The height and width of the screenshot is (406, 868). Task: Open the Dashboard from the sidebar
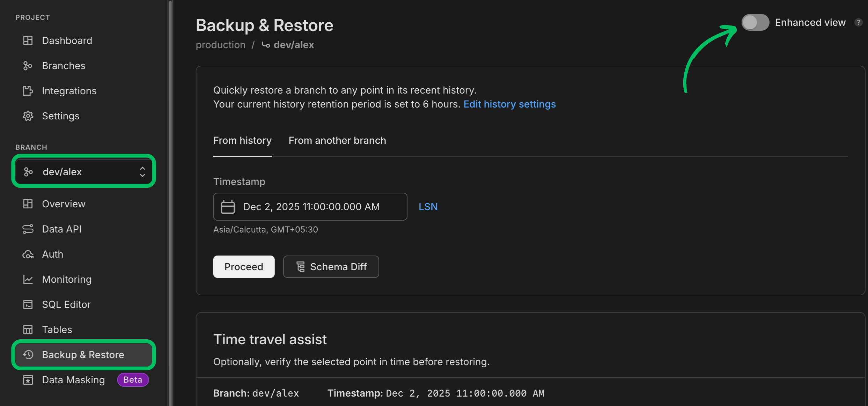click(67, 40)
